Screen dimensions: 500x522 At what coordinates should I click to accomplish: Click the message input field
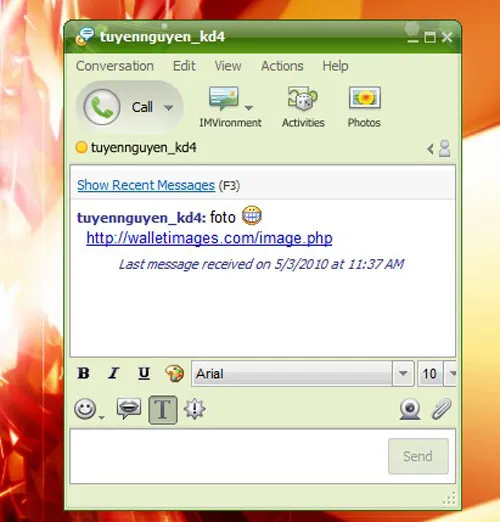tap(229, 456)
